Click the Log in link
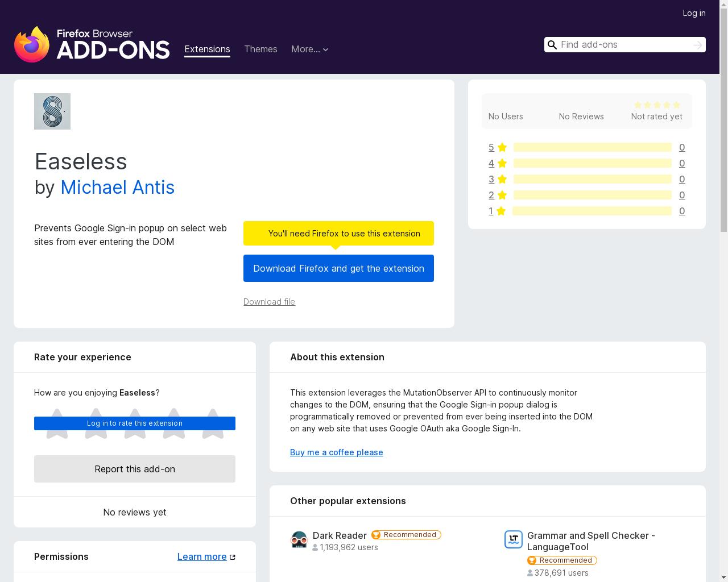728x582 pixels. click(x=694, y=13)
